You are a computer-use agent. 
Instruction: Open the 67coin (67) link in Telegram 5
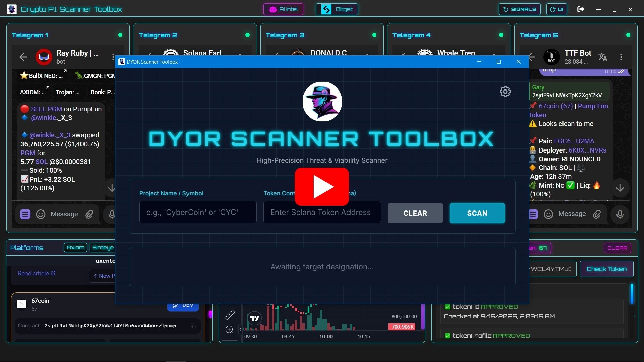(556, 106)
